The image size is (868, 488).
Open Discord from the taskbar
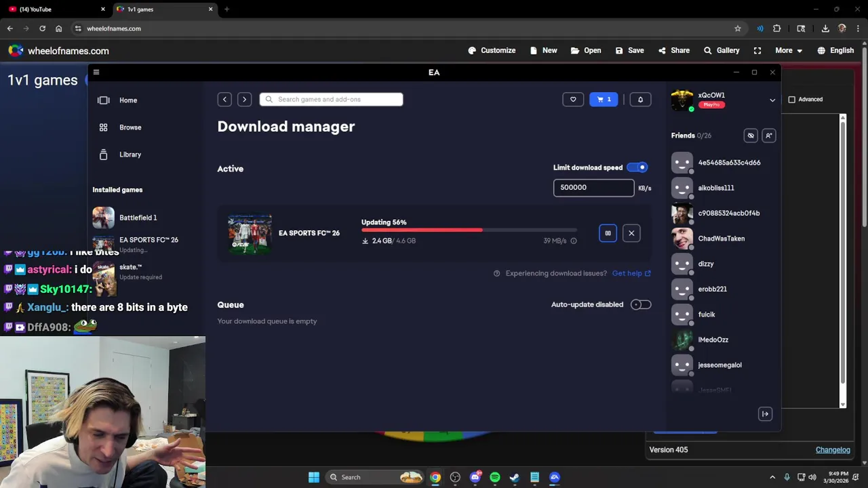(x=475, y=477)
